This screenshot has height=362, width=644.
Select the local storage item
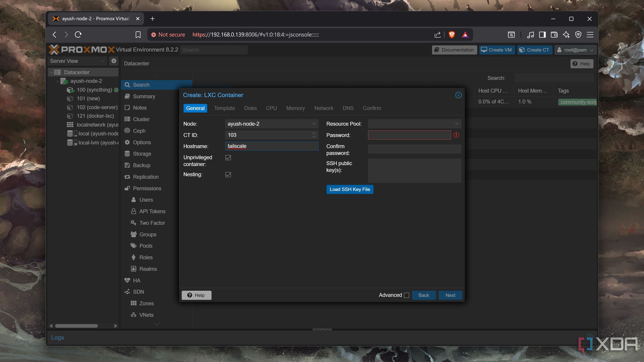(x=93, y=134)
